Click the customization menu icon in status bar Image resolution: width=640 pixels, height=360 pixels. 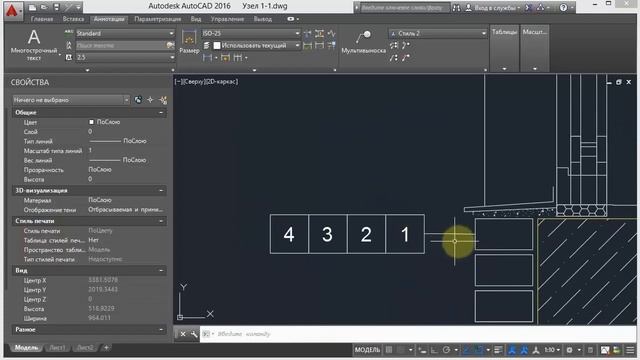[x=630, y=350]
